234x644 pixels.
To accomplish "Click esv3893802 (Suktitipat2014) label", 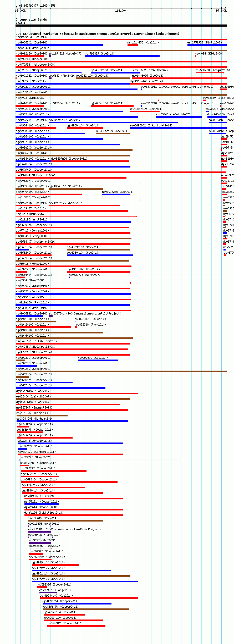I will click(x=151, y=125).
